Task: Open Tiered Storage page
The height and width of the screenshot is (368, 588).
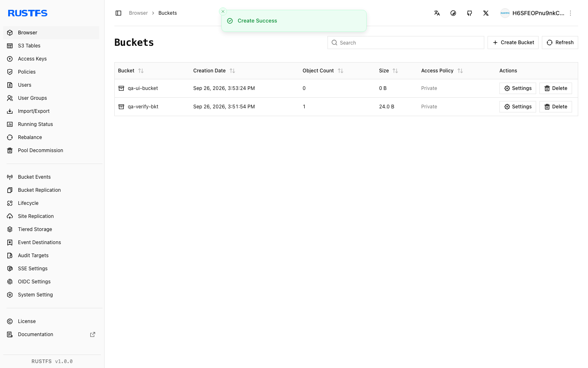Action: (51, 229)
